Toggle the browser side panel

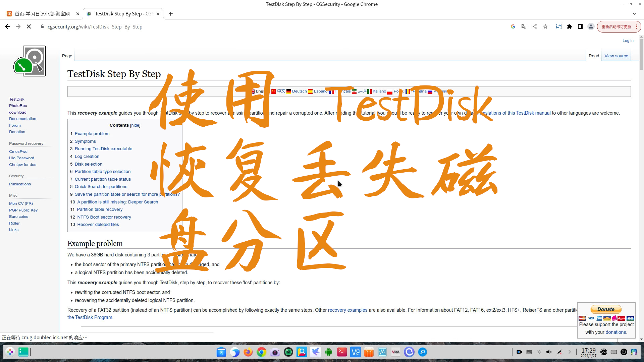click(580, 27)
